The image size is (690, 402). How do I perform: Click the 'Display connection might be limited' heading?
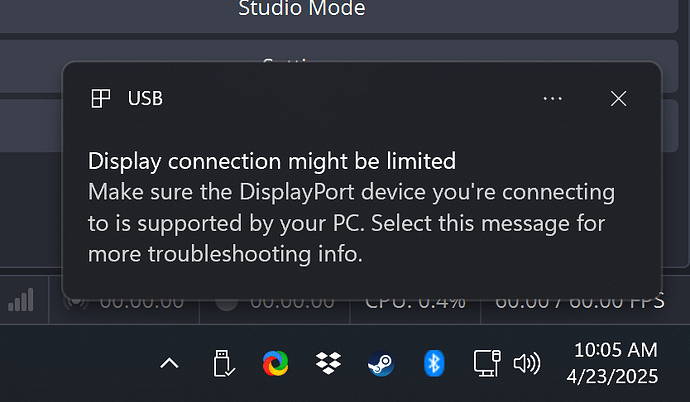[272, 160]
